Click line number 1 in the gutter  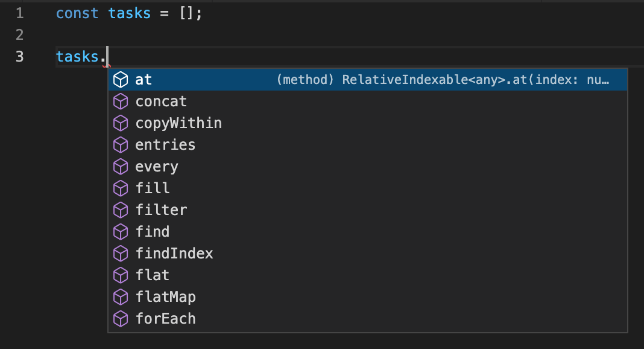tap(19, 13)
